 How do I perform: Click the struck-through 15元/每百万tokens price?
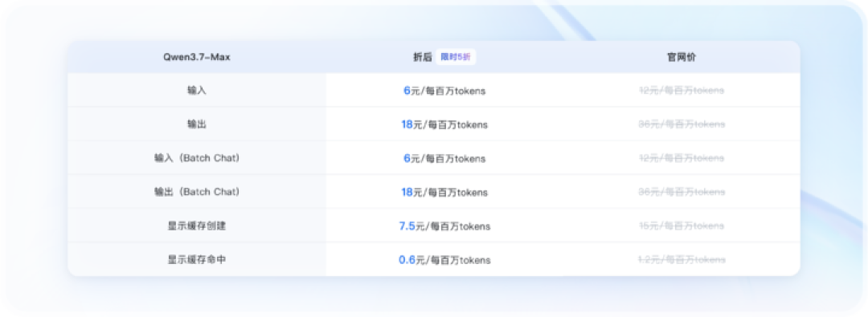(682, 226)
